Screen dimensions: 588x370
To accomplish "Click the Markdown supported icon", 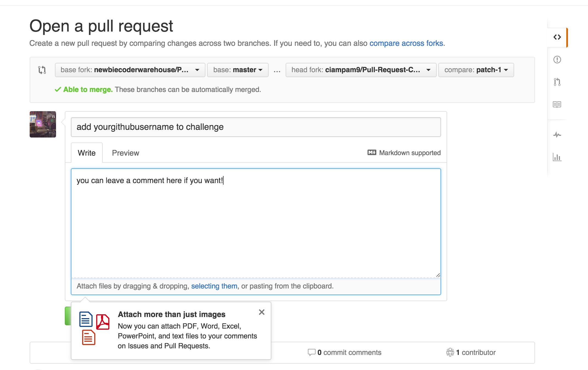I will click(x=372, y=153).
